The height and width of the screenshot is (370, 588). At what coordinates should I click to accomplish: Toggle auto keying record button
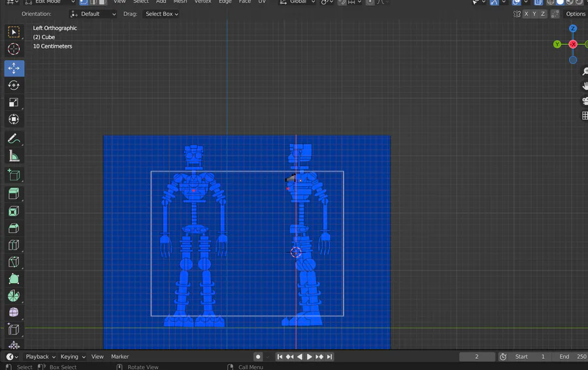[257, 357]
